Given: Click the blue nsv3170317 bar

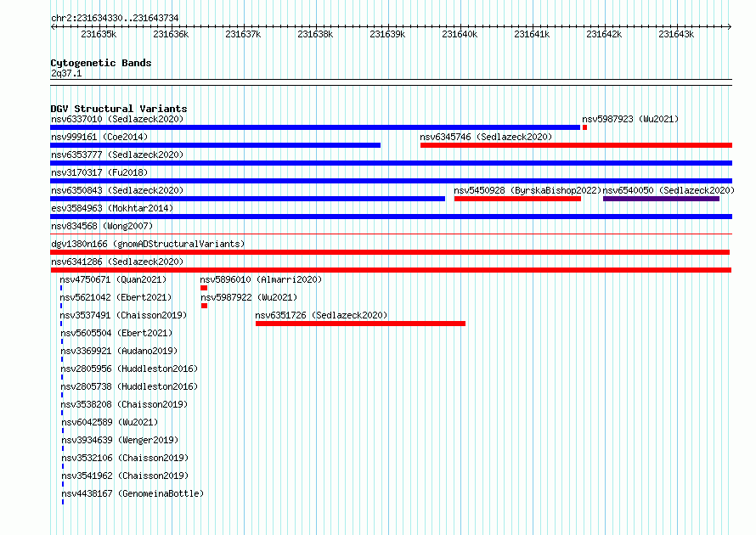Looking at the screenshot, I should point(391,181).
